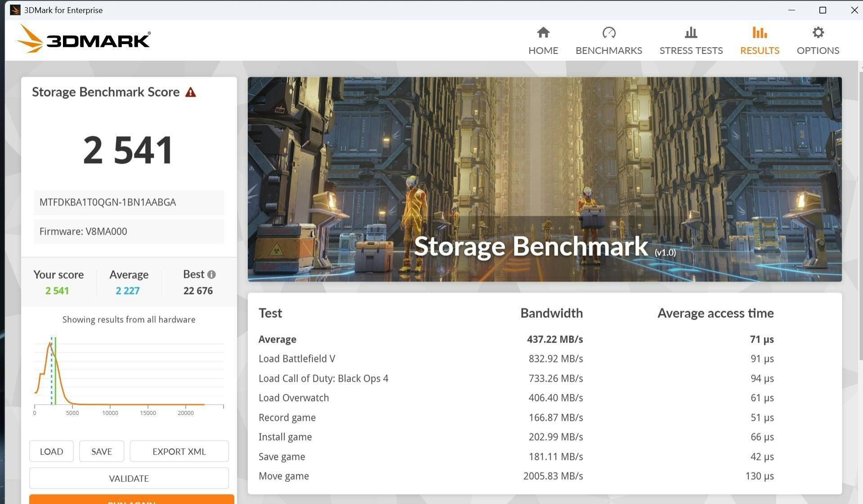Image resolution: width=863 pixels, height=504 pixels.
Task: Click access time value 42 µs
Action: pyautogui.click(x=762, y=457)
